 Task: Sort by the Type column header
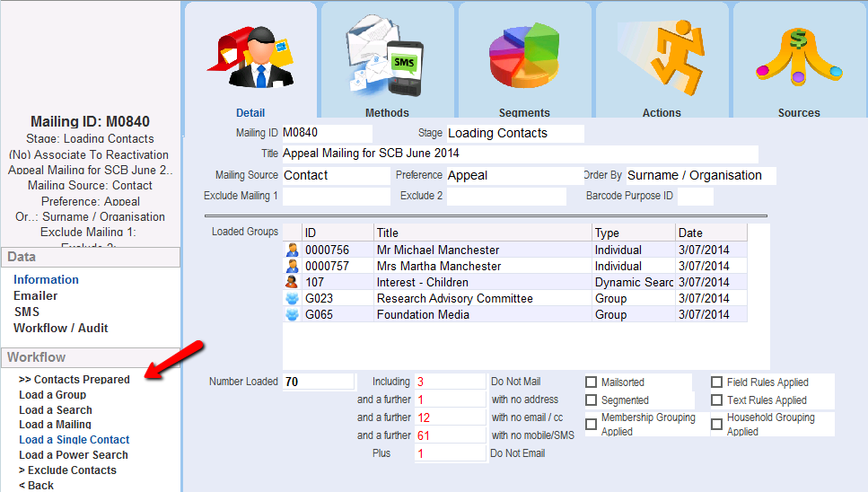634,233
